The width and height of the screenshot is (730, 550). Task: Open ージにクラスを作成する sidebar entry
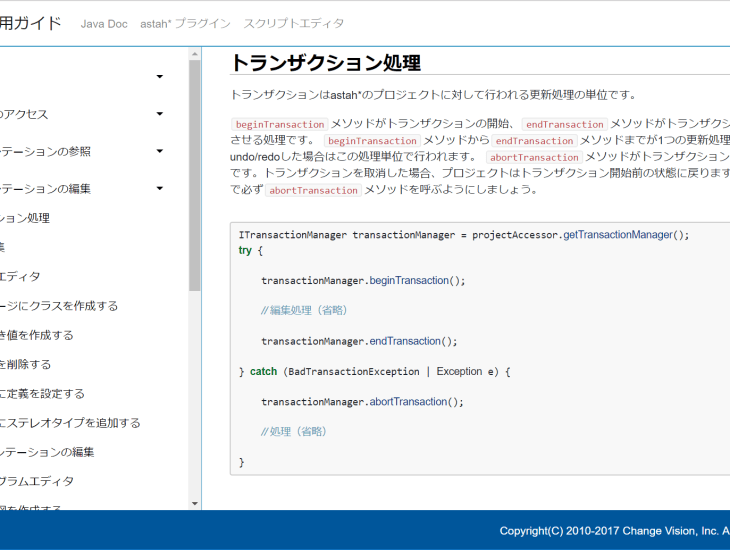click(59, 306)
